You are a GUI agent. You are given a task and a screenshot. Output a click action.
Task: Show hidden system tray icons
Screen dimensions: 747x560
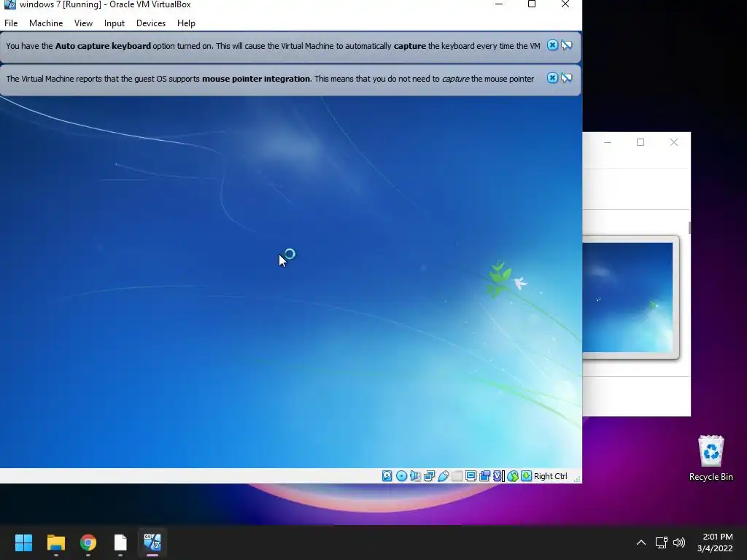click(641, 542)
